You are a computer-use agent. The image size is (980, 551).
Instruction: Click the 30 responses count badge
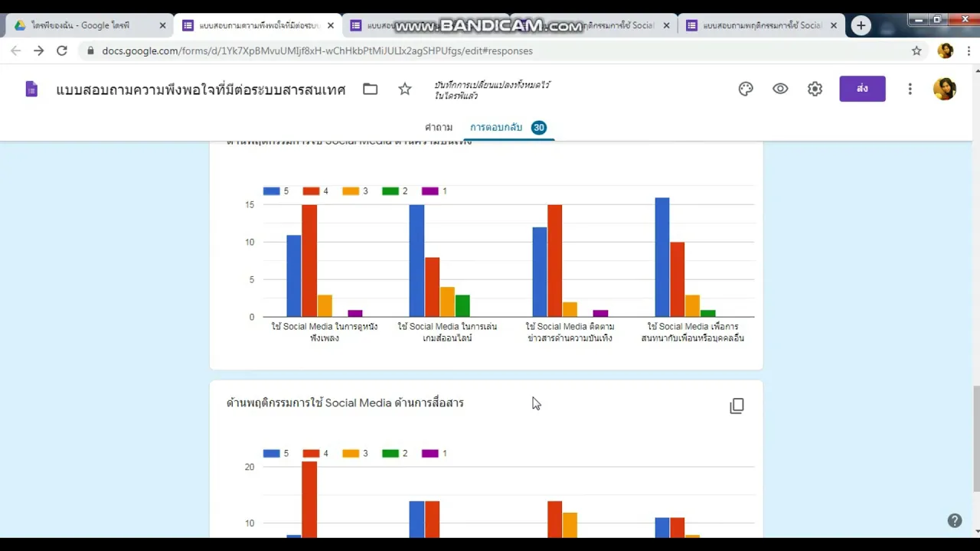click(x=539, y=128)
